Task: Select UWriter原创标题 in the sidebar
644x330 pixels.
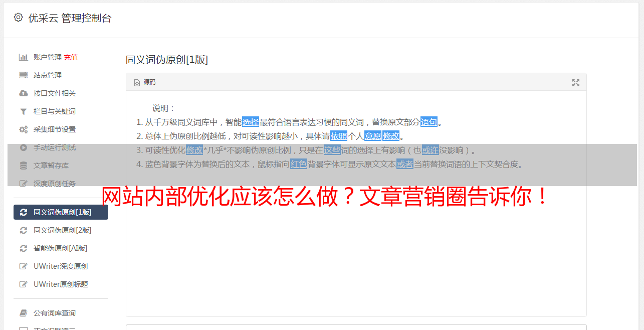Action: [x=61, y=284]
